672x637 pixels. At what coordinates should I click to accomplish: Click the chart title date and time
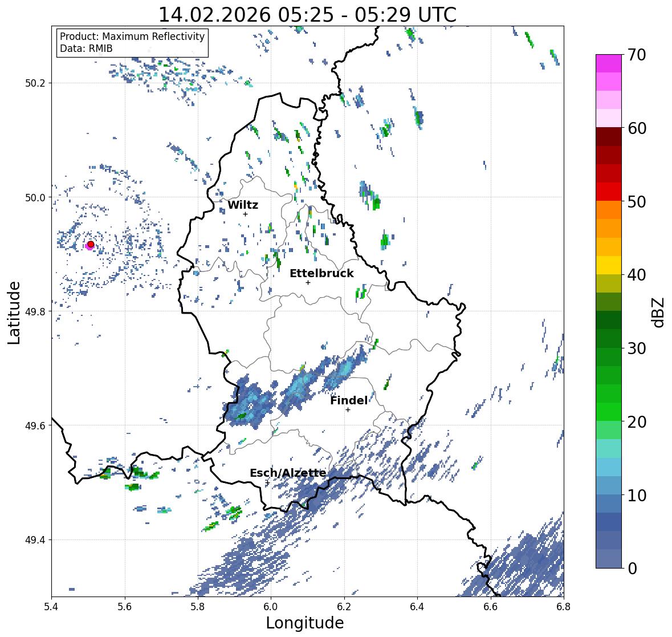307,15
